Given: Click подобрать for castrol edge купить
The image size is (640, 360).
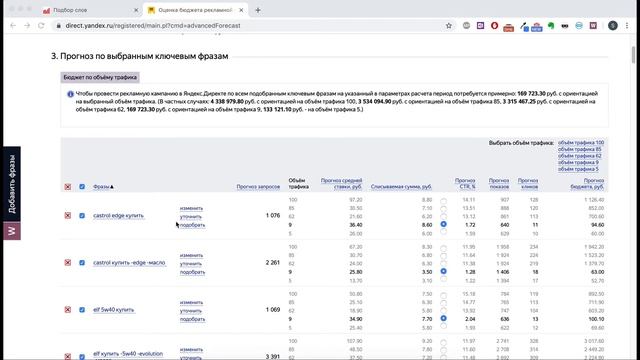Looking at the screenshot, I should click(x=192, y=225).
